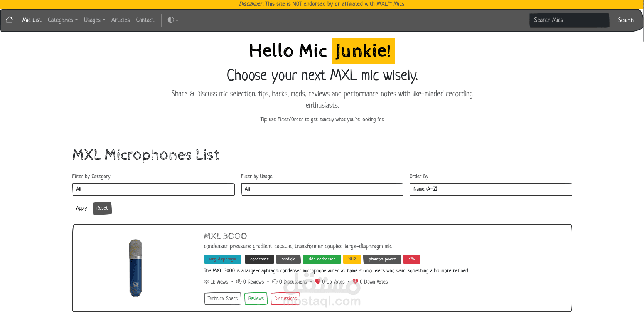Open the MXL 3000 title link
Viewport: 644px width, 314px height.
225,236
